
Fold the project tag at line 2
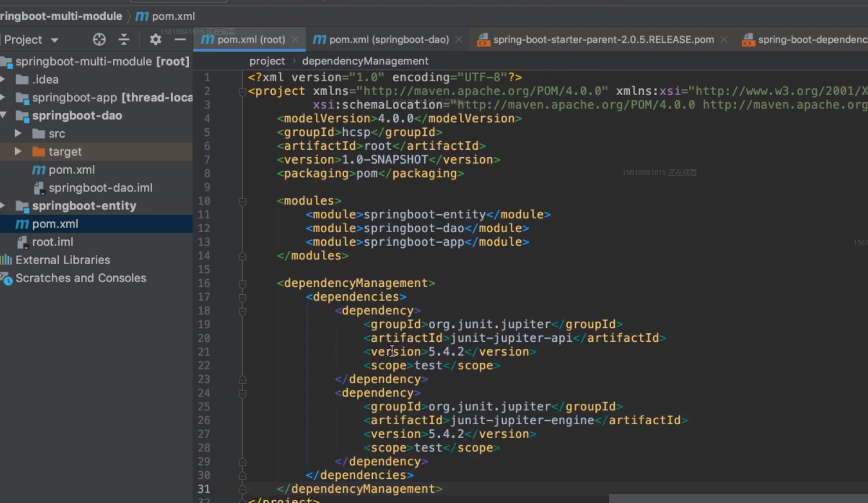click(242, 92)
